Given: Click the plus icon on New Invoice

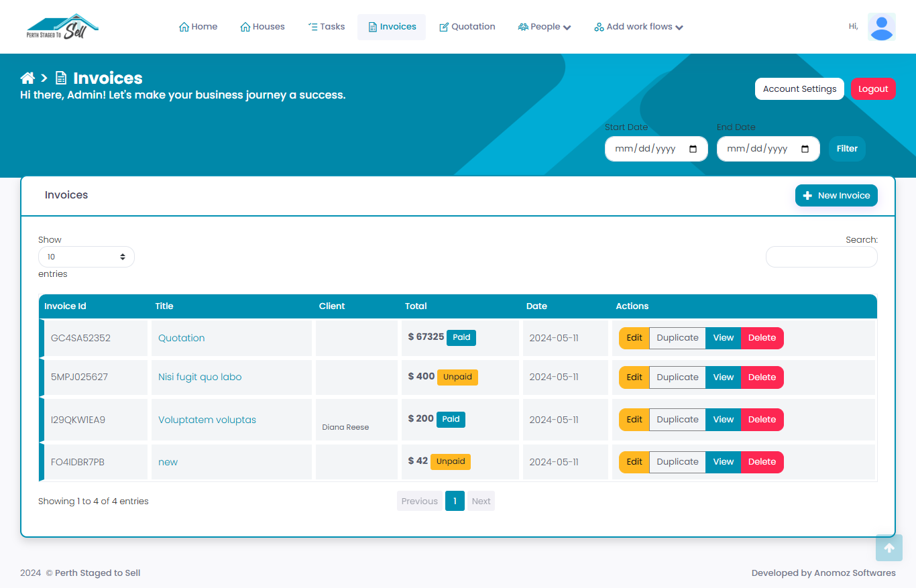Looking at the screenshot, I should point(807,196).
